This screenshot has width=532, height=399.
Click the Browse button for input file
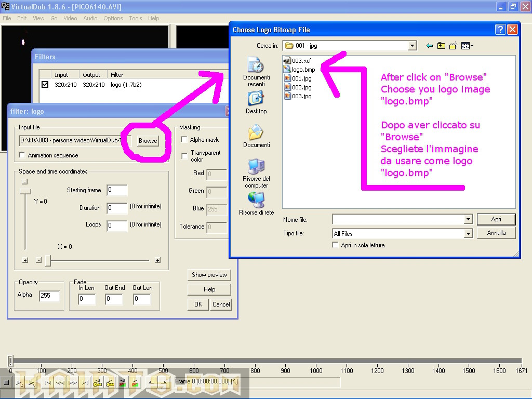[x=148, y=140]
